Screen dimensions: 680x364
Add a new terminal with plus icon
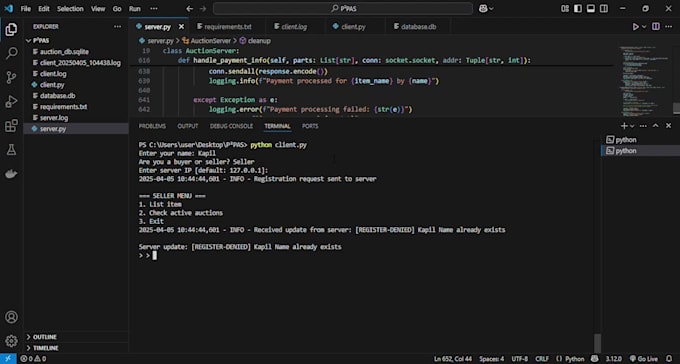tap(624, 126)
